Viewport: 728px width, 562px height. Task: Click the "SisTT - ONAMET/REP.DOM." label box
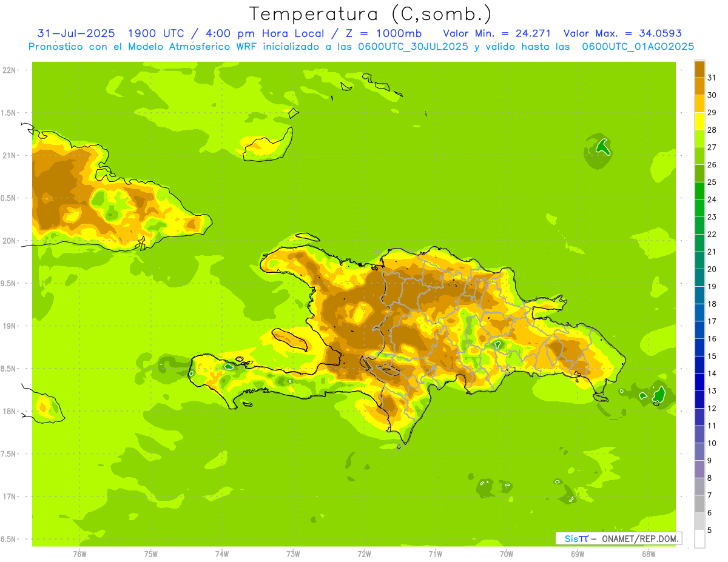click(618, 538)
